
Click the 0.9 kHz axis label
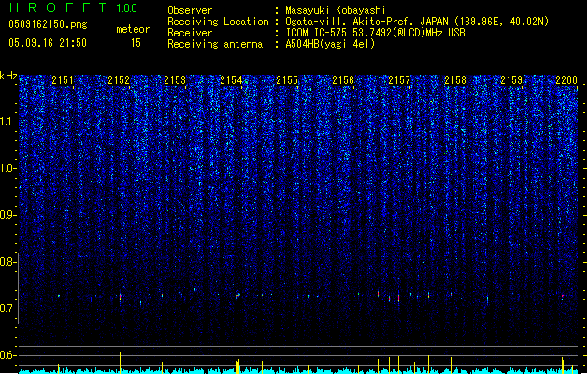click(x=8, y=215)
